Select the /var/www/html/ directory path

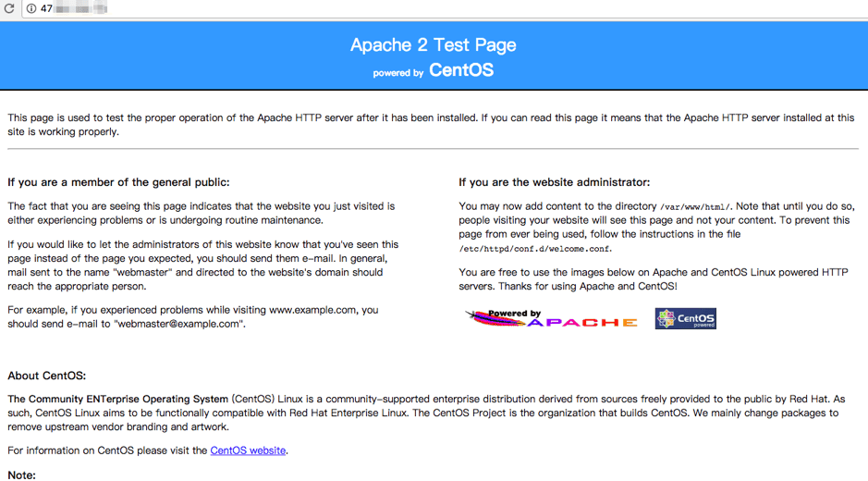pos(695,207)
